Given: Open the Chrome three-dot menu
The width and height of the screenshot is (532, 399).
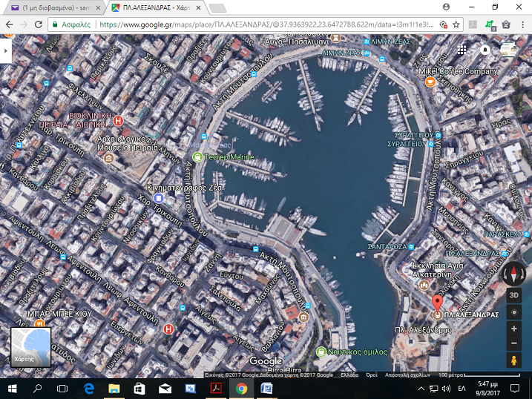Looking at the screenshot, I should coord(523,24).
